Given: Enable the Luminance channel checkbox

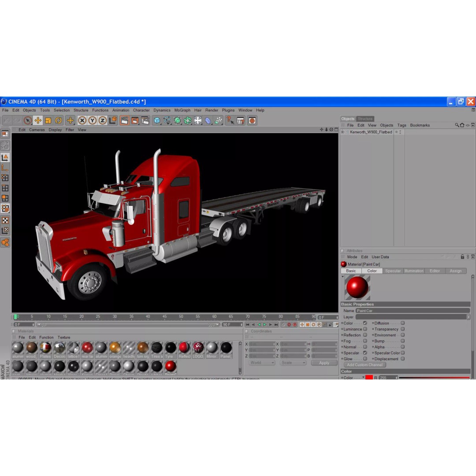Looking at the screenshot, I should (365, 329).
